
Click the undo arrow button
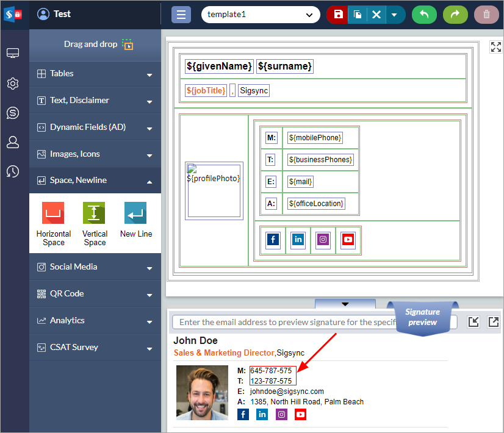pos(424,15)
